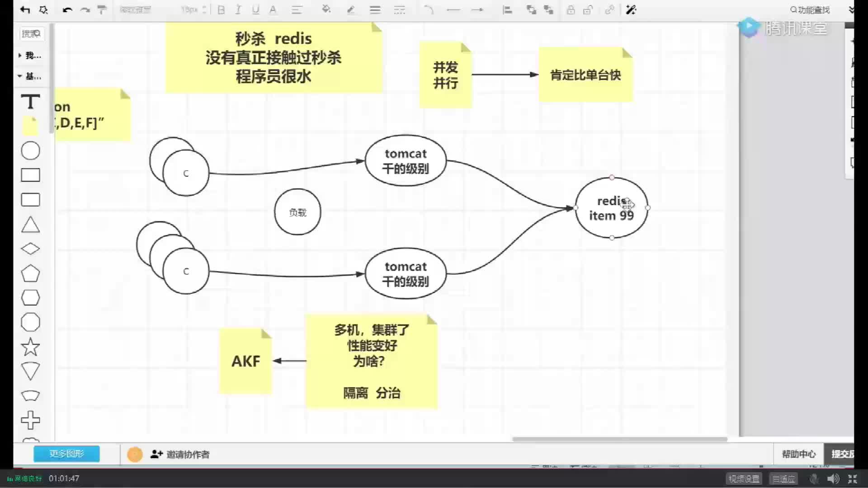Click the magic wand beautify icon

coord(631,10)
